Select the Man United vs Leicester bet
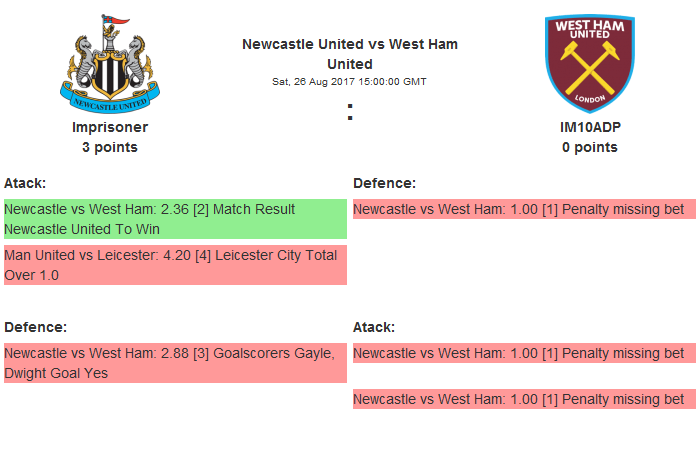The height and width of the screenshot is (460, 700). pyautogui.click(x=174, y=265)
